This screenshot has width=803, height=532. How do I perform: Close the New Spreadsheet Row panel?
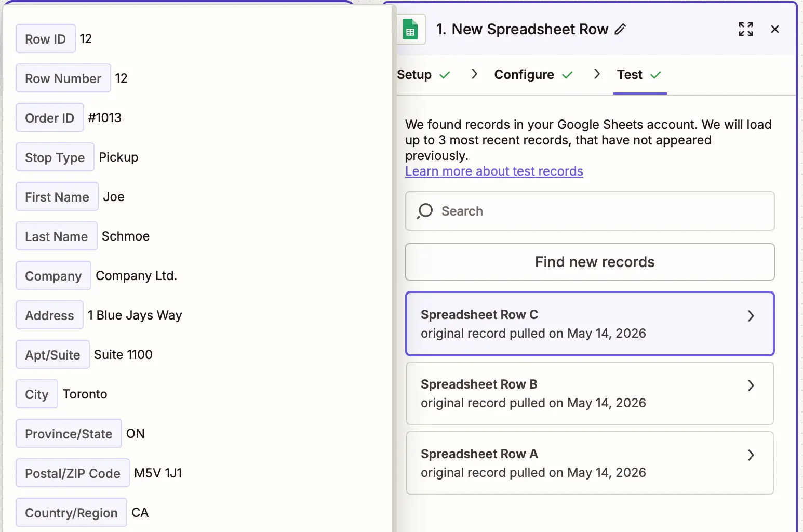[775, 29]
